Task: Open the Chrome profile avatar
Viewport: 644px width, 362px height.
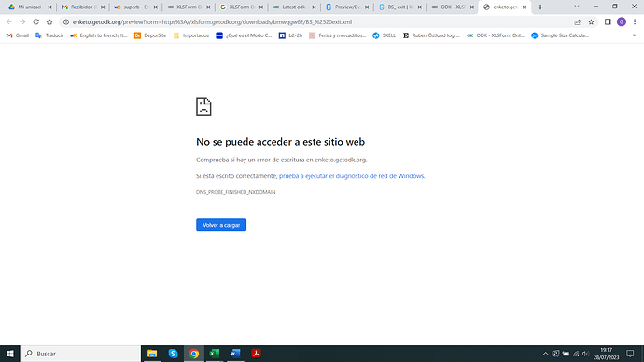Action: pos(622,22)
